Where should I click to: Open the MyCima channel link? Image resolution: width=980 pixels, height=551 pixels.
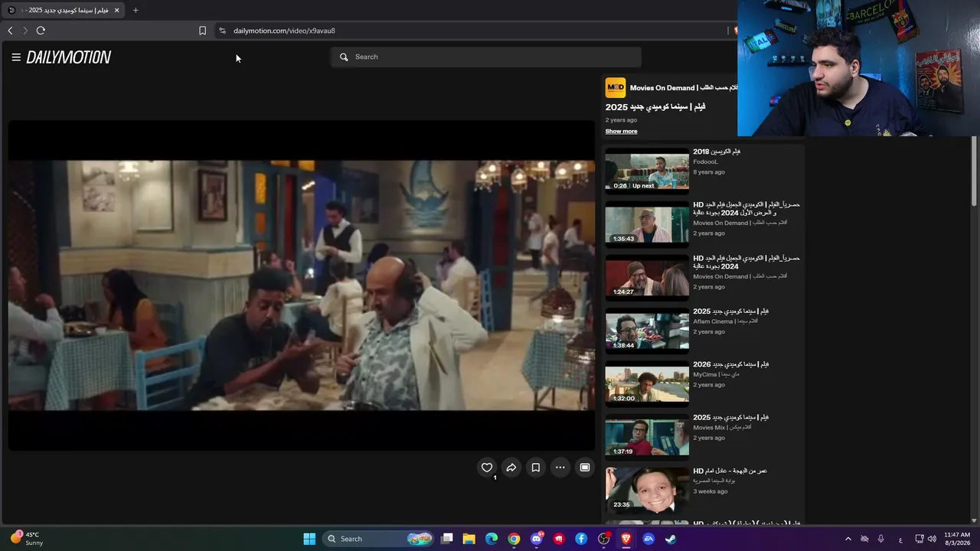click(717, 374)
